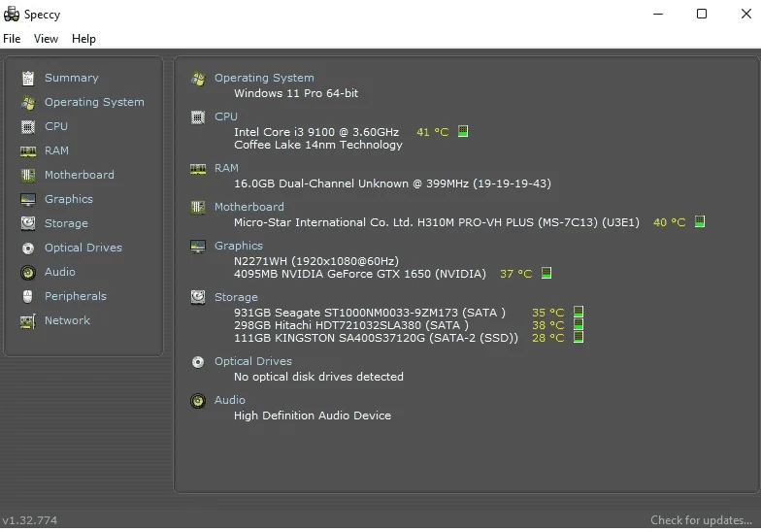Click the Coffee Lake 14nm Technology text
Image resolution: width=761 pixels, height=532 pixels.
pyautogui.click(x=318, y=145)
